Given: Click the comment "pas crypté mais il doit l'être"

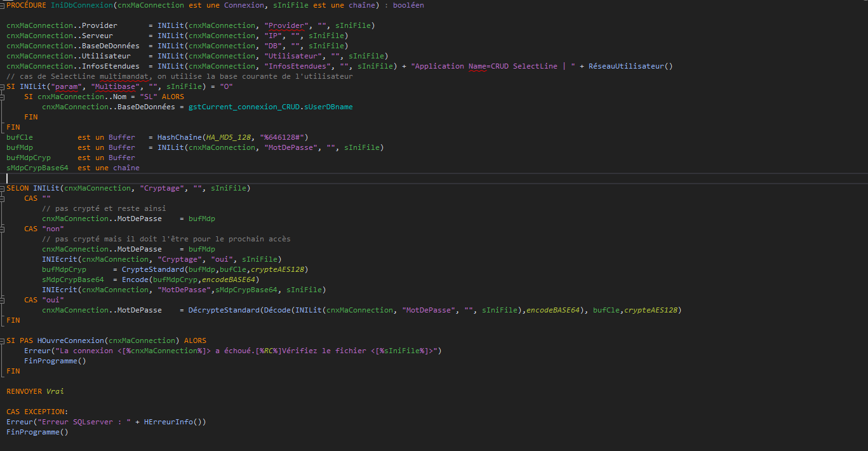Looking at the screenshot, I should pyautogui.click(x=166, y=239).
